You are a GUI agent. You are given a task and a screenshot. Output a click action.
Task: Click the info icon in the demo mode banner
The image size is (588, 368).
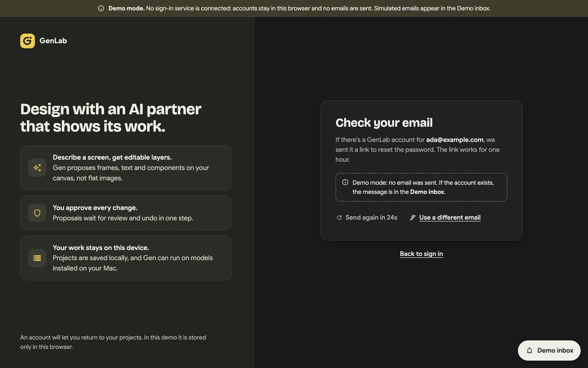[x=101, y=8]
